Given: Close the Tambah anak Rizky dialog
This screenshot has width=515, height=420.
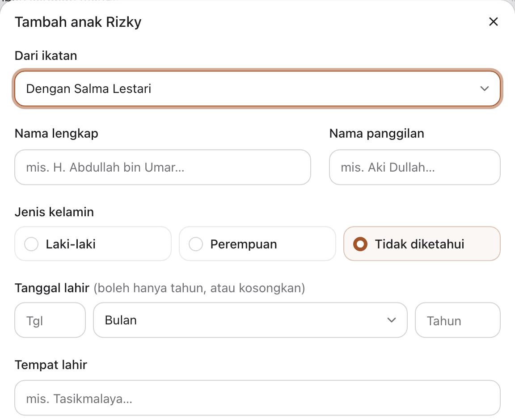Looking at the screenshot, I should pos(494,22).
